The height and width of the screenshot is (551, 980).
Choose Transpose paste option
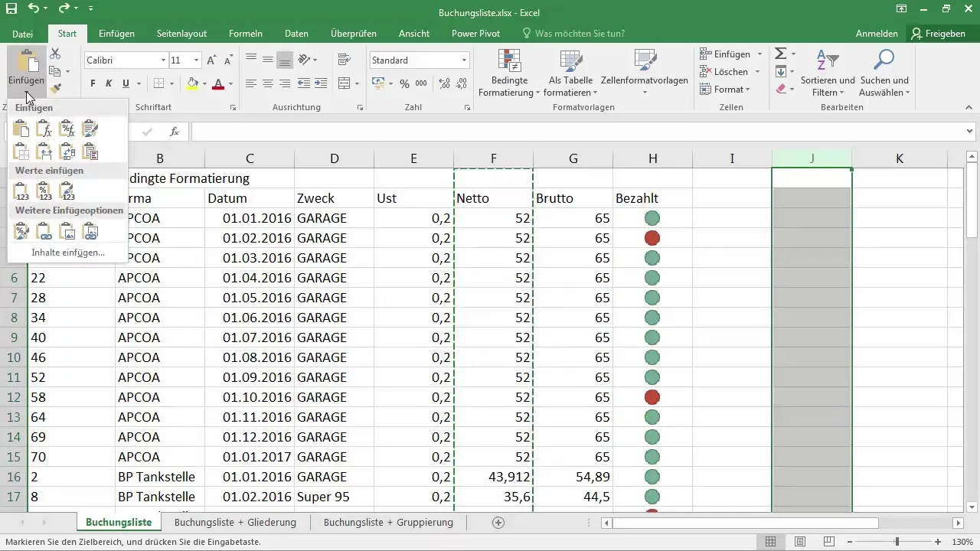(67, 152)
